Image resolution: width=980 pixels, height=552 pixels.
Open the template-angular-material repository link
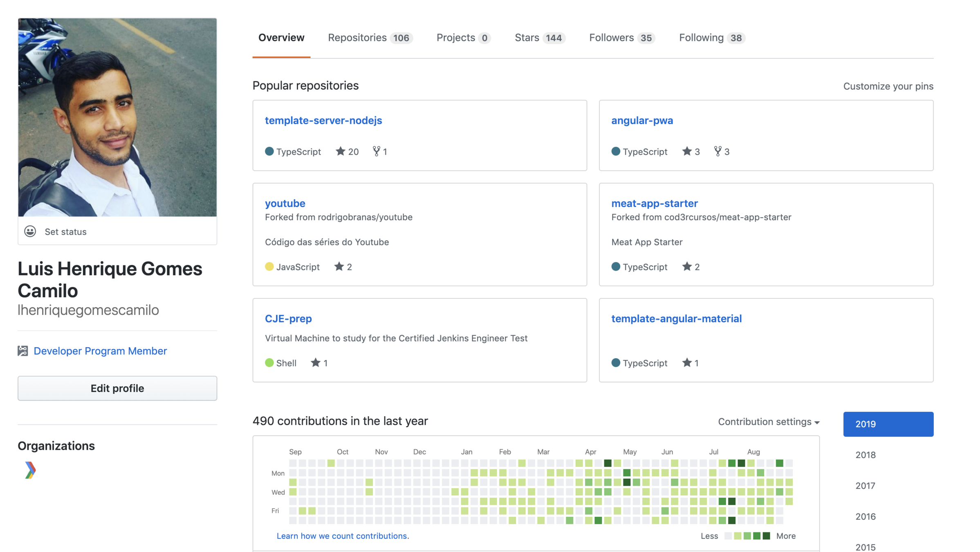(x=676, y=319)
